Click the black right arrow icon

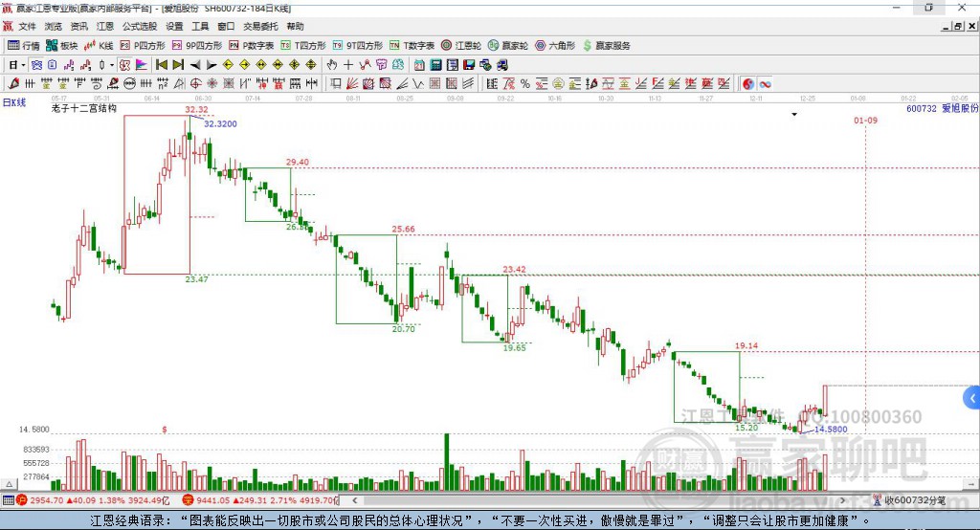(212, 65)
